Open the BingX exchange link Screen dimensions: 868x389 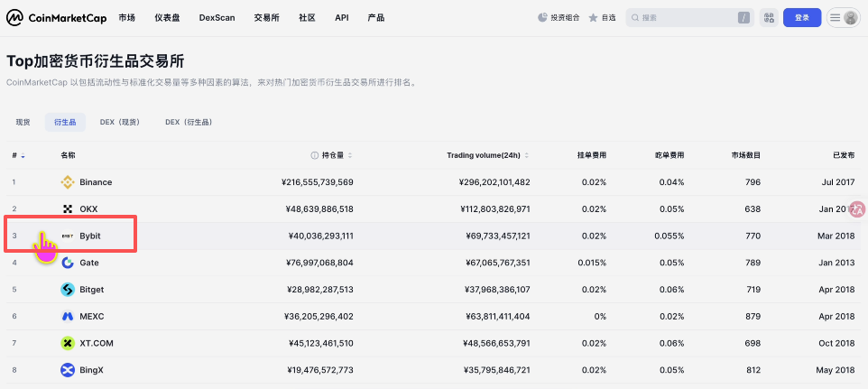pyautogui.click(x=91, y=370)
